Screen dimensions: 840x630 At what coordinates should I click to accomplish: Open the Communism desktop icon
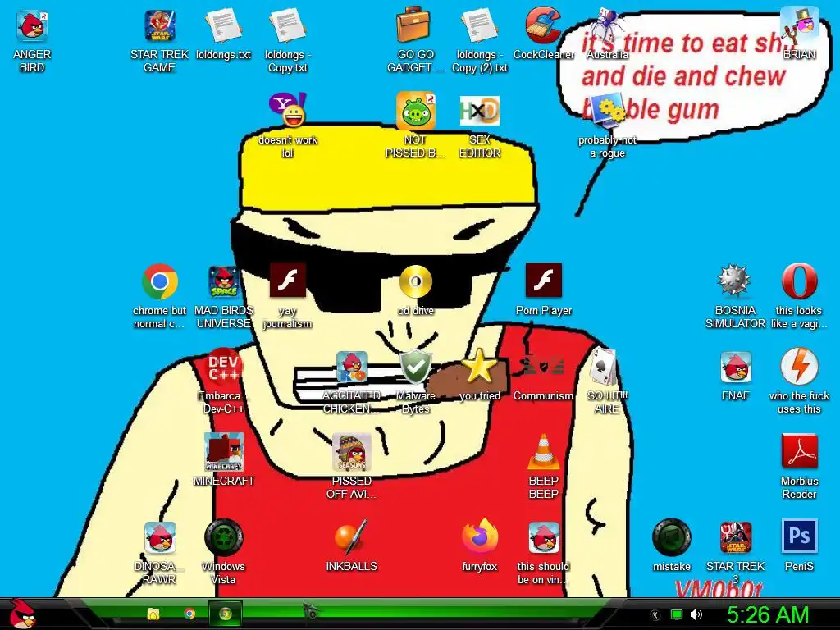tap(543, 365)
